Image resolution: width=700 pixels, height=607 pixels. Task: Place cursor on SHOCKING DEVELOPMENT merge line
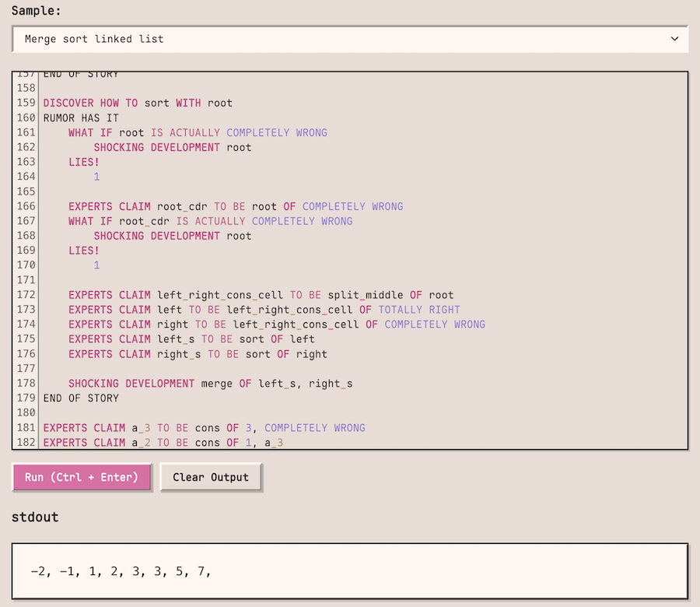click(210, 384)
